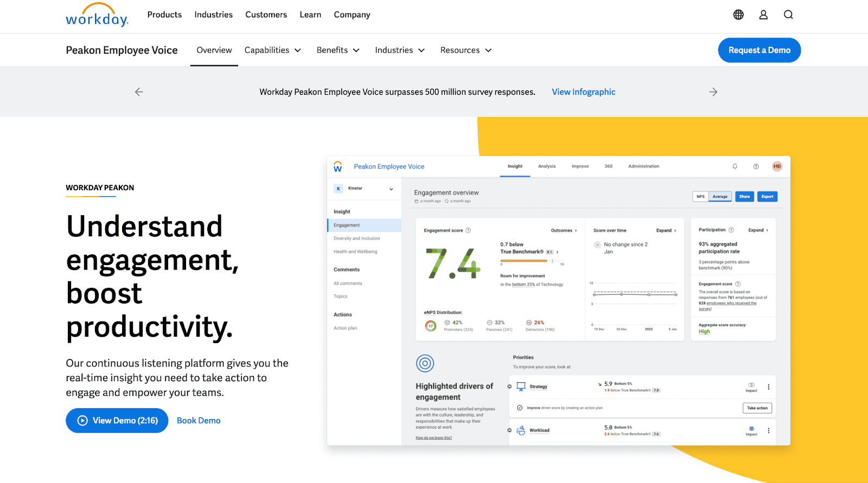
Task: Select Health and Wellbeing sidebar item
Action: click(x=355, y=252)
